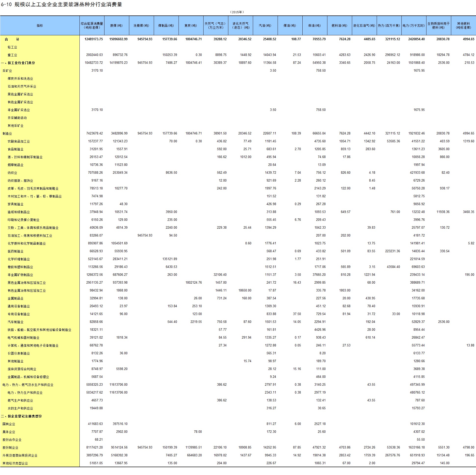Click the 纺织业 row label

pyautogui.click(x=12, y=173)
